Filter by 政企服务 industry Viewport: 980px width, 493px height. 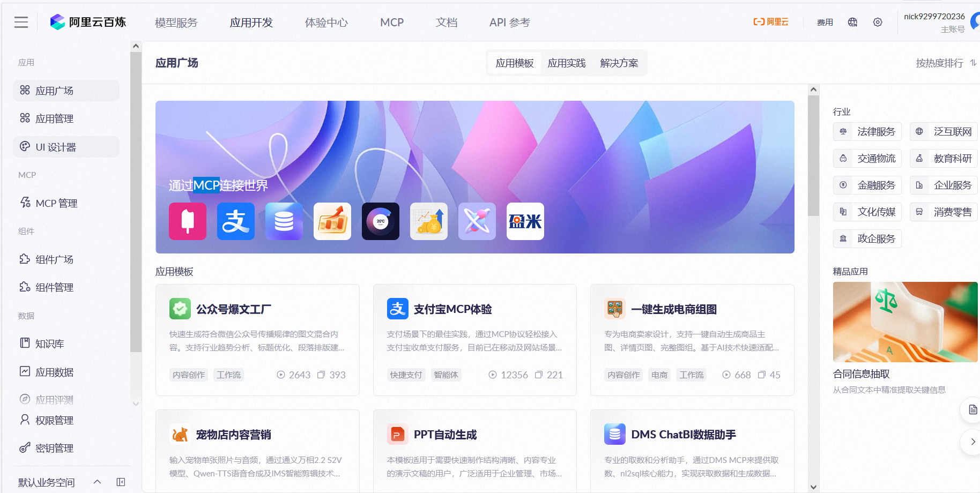867,238
